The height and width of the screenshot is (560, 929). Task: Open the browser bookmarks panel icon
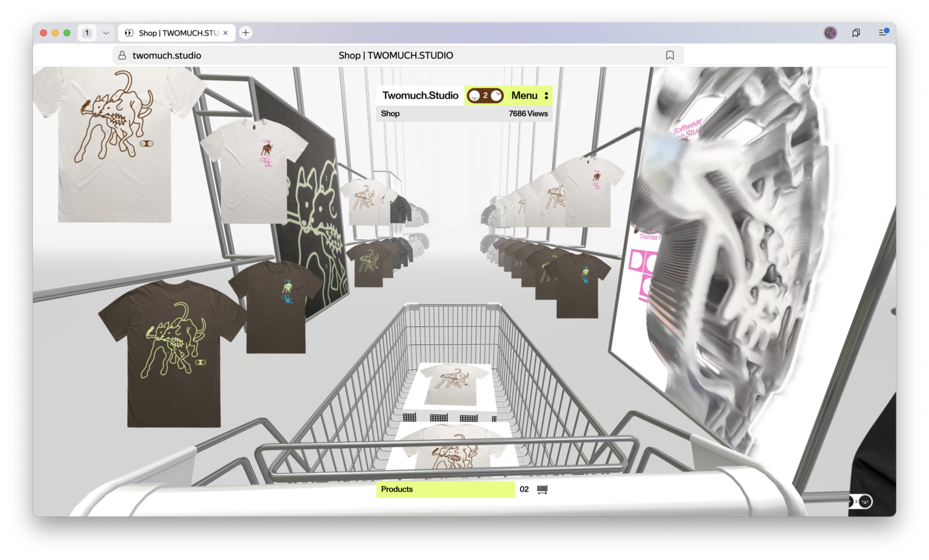[x=856, y=33]
